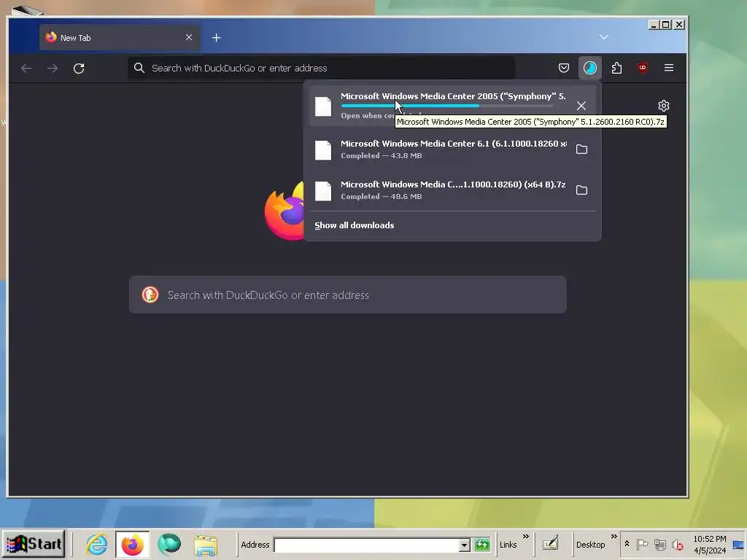747x560 pixels.
Task: Reload the current page
Action: pos(79,68)
